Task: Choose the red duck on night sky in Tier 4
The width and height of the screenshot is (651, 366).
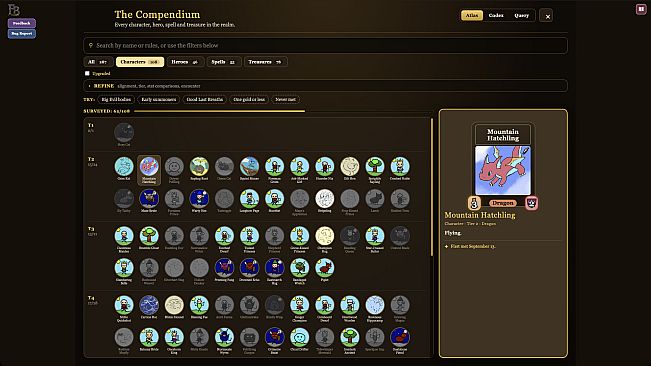Action: pyautogui.click(x=400, y=337)
